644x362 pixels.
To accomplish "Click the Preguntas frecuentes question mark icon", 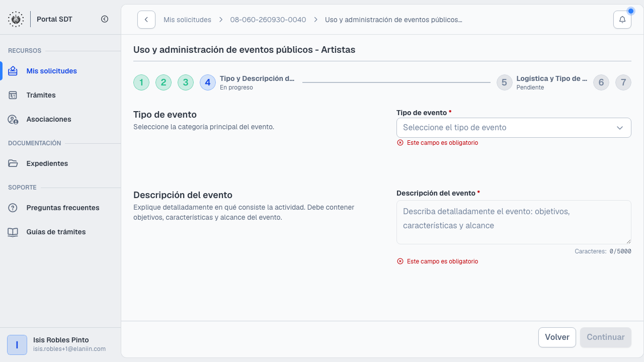I will pos(13,208).
